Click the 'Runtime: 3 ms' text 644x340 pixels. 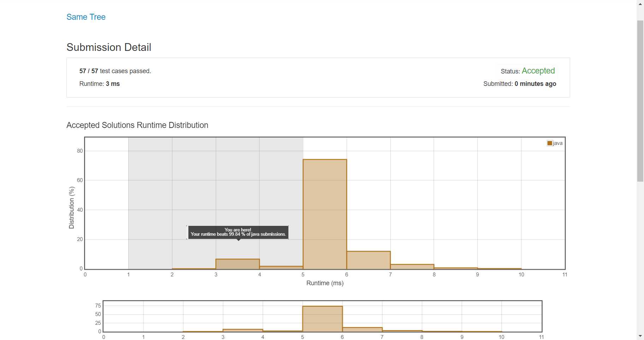click(x=100, y=84)
